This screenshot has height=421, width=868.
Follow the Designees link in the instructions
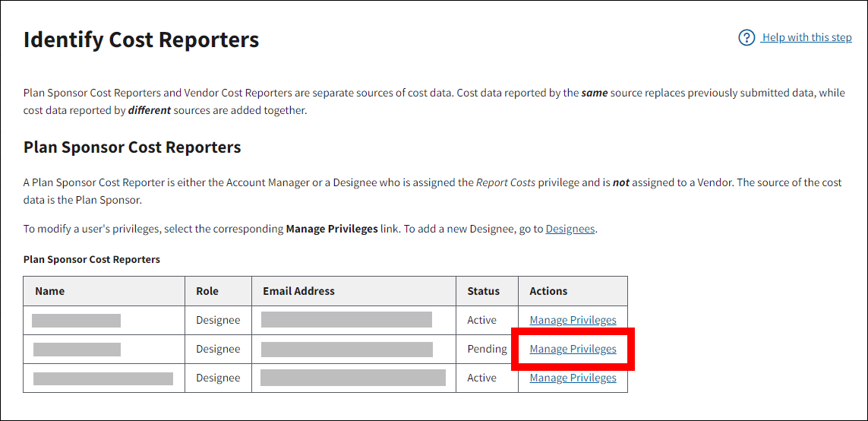(x=570, y=229)
